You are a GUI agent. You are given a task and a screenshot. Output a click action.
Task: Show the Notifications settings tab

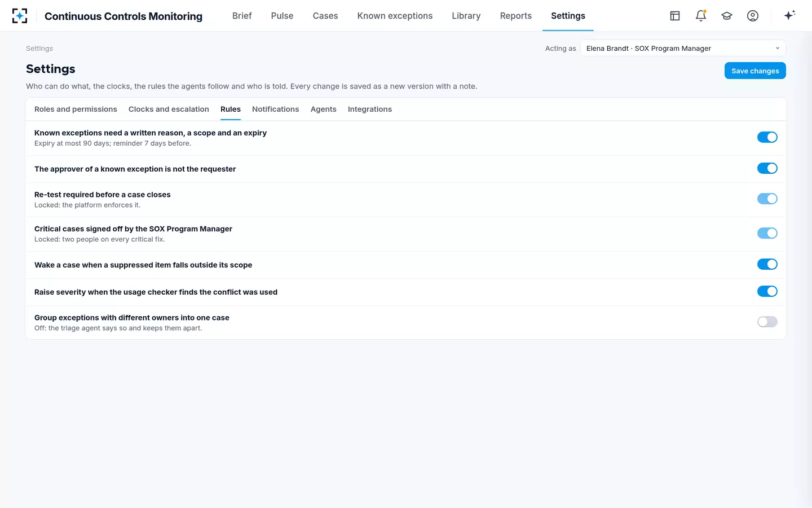pos(276,109)
